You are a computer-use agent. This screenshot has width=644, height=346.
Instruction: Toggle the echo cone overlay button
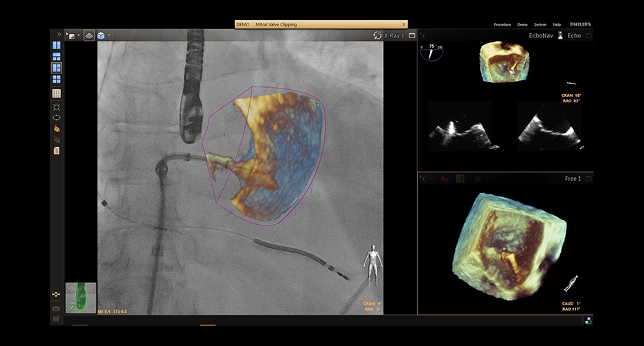point(89,35)
